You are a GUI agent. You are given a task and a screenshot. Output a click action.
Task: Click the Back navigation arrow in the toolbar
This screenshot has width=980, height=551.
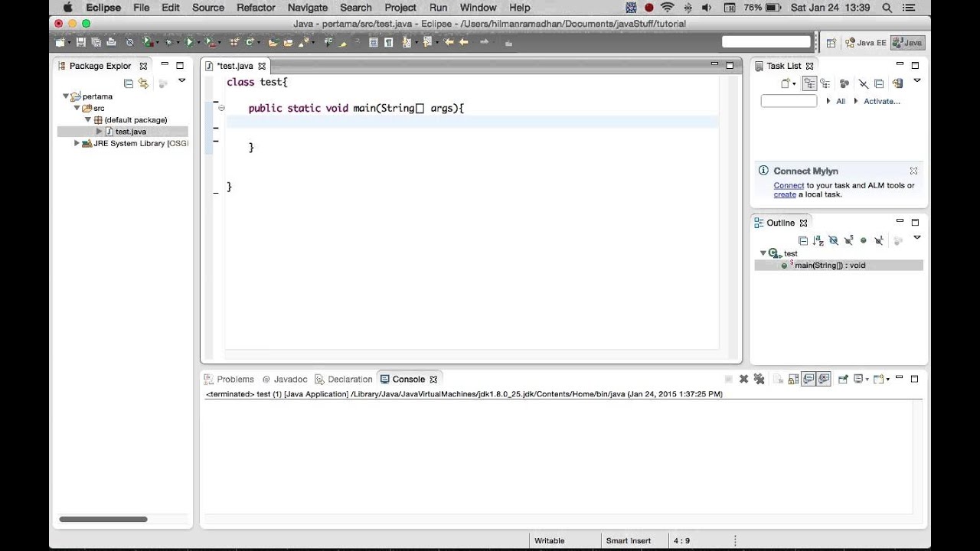click(x=464, y=42)
